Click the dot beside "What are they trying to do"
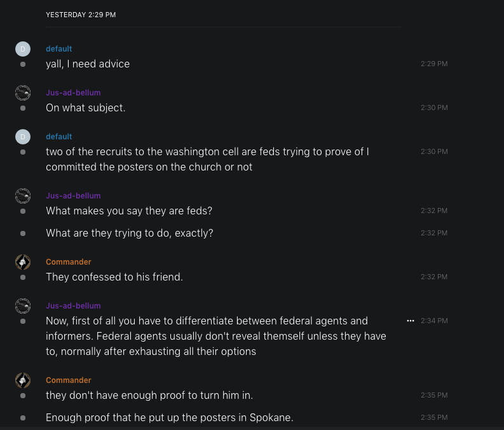 [x=23, y=233]
